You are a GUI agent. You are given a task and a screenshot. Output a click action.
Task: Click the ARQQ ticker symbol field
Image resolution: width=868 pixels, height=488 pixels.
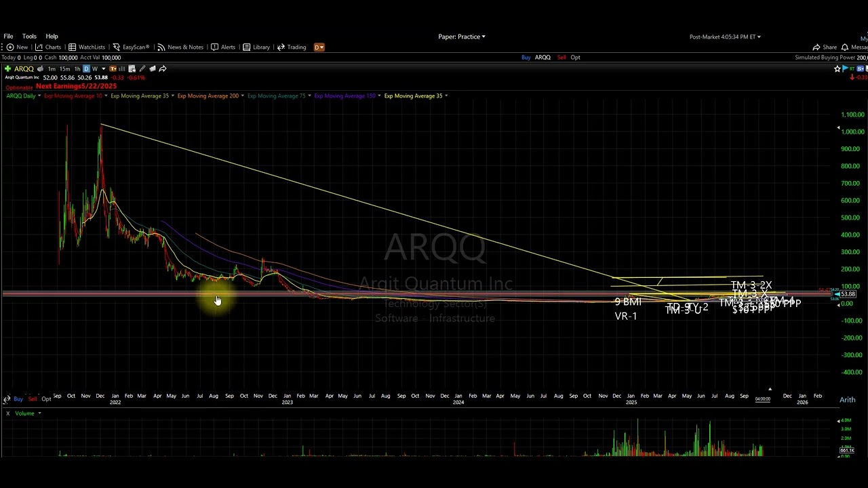click(24, 68)
